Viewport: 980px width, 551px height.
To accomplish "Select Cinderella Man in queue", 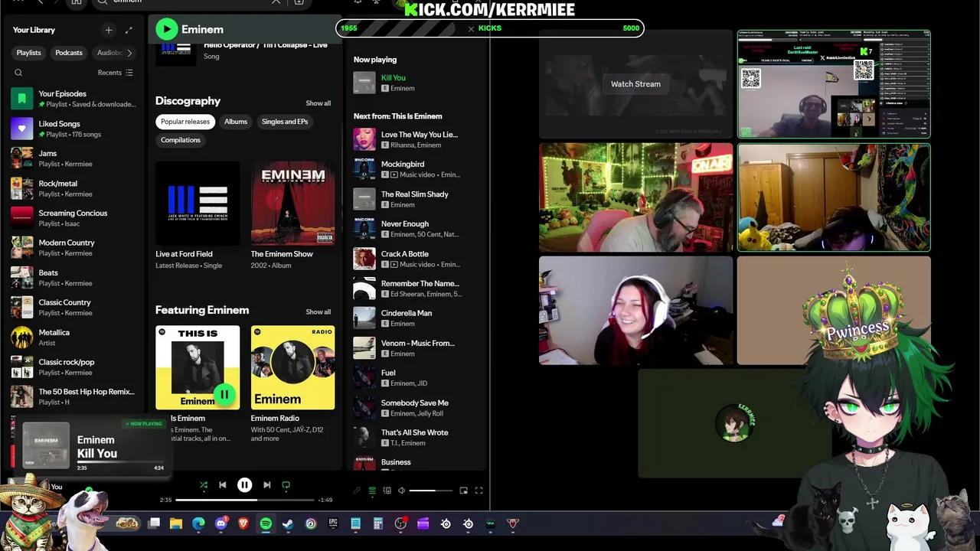I will [x=417, y=318].
